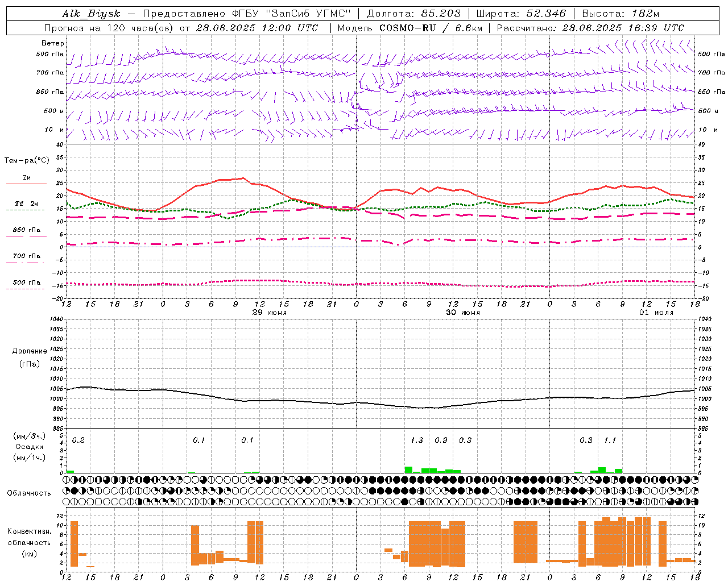The width and height of the screenshot is (728, 582).
Task: Click the 1.3 precipitation amount value
Action: [x=417, y=440]
